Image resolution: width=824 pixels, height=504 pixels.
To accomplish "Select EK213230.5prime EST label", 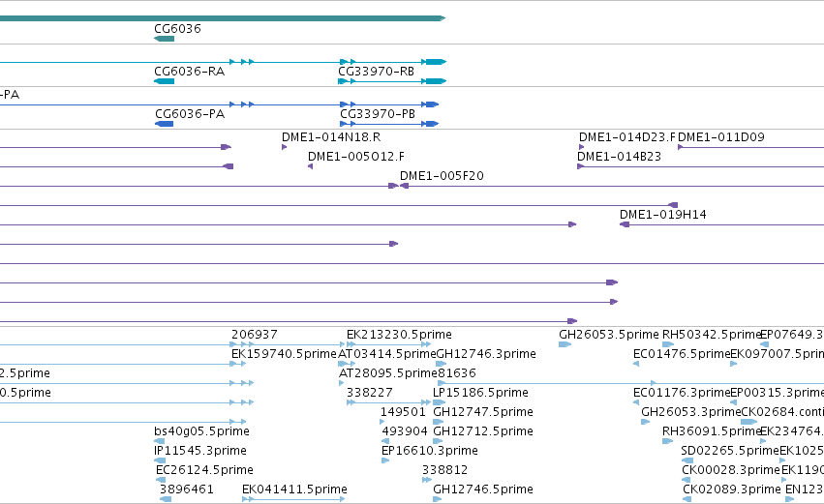I will click(x=399, y=335).
